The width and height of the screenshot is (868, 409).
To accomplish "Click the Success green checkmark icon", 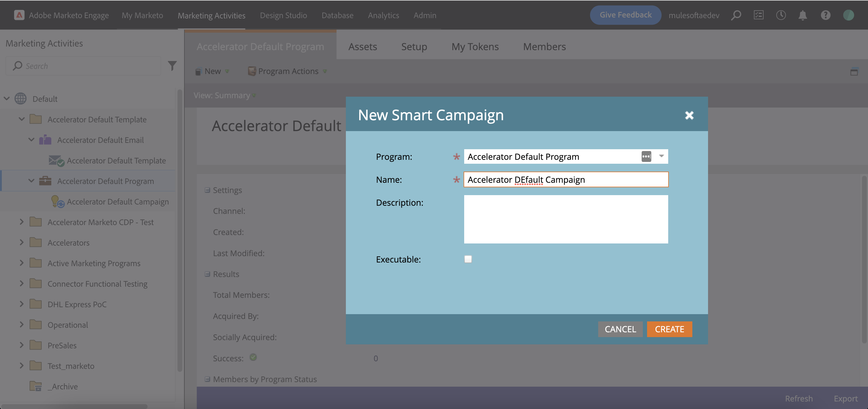I will point(253,357).
